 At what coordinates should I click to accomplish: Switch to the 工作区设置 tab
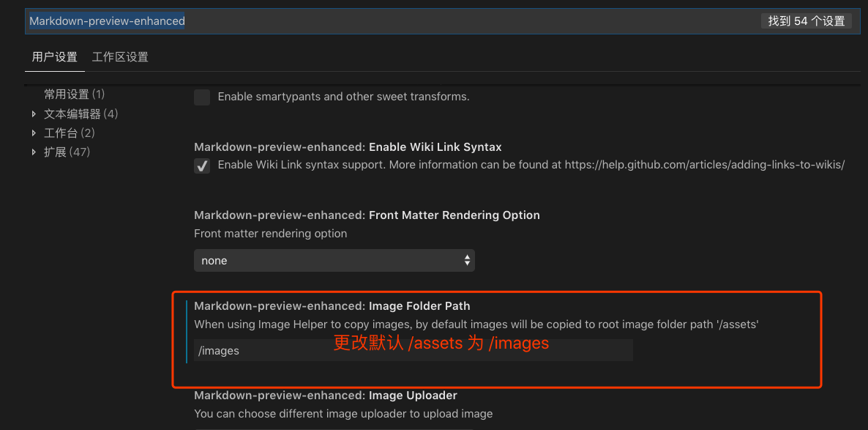tap(119, 56)
